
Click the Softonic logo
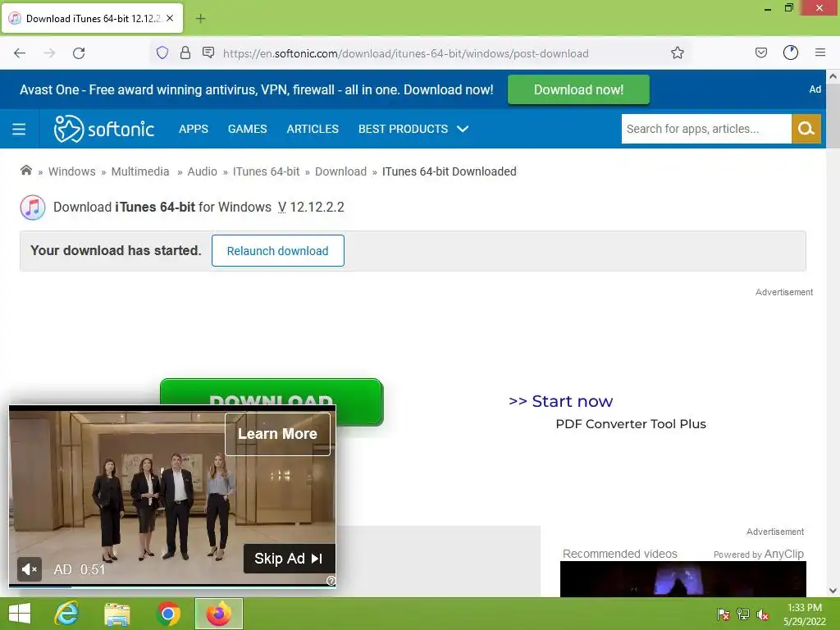pos(104,129)
